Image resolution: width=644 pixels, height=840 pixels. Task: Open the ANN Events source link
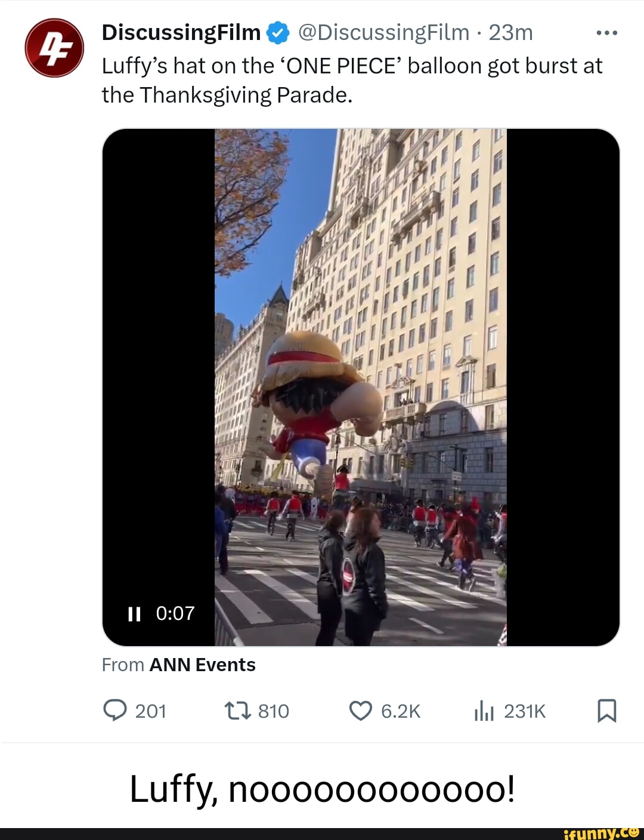(202, 665)
